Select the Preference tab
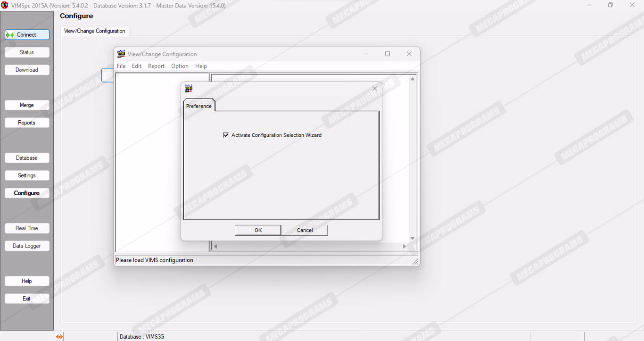Screen dimensions: 644x341 tap(199, 106)
